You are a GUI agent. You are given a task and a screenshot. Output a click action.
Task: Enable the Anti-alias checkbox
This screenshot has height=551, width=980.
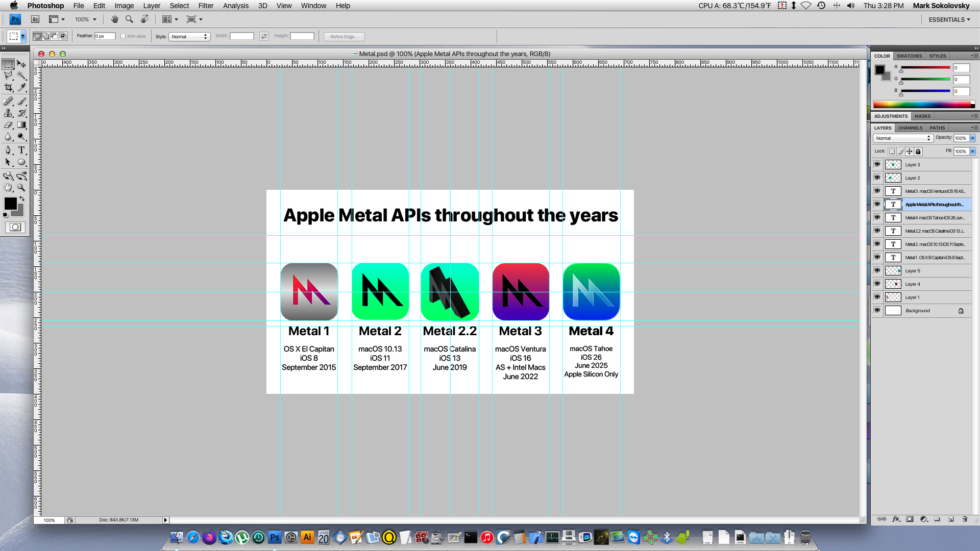click(x=123, y=36)
